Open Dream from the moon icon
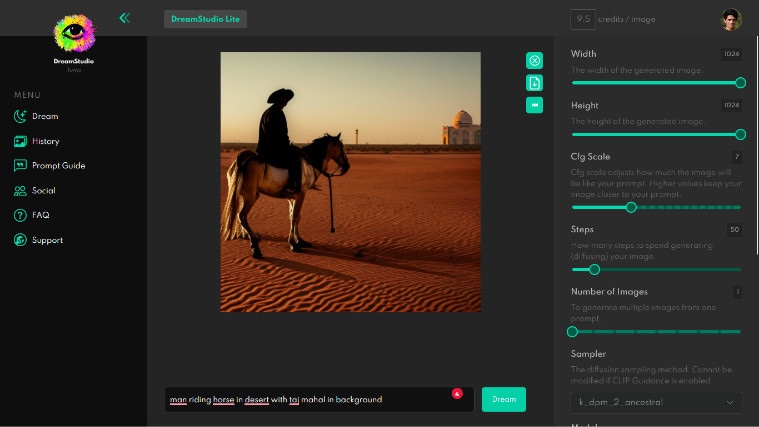Screen dimensions: 759x427 coord(20,116)
